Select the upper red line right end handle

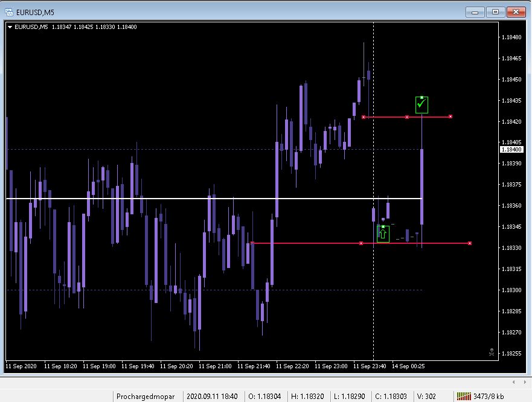point(450,116)
